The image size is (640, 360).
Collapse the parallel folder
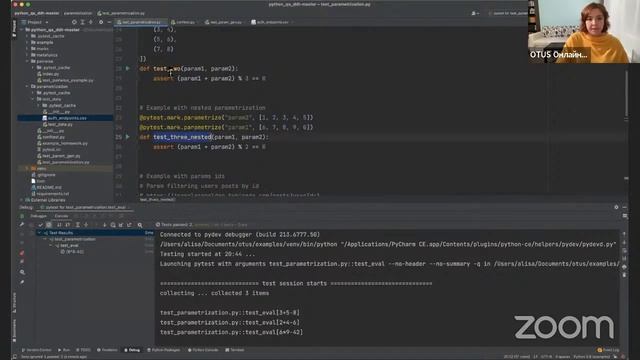click(27, 61)
